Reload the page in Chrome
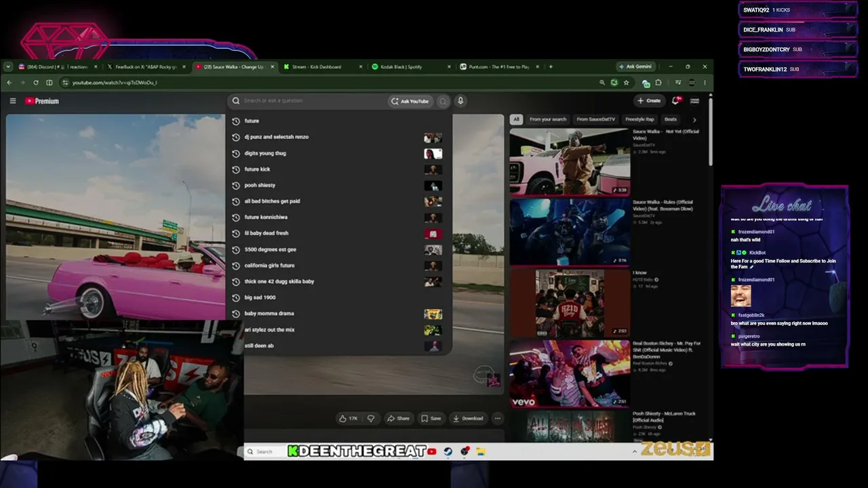 [36, 83]
